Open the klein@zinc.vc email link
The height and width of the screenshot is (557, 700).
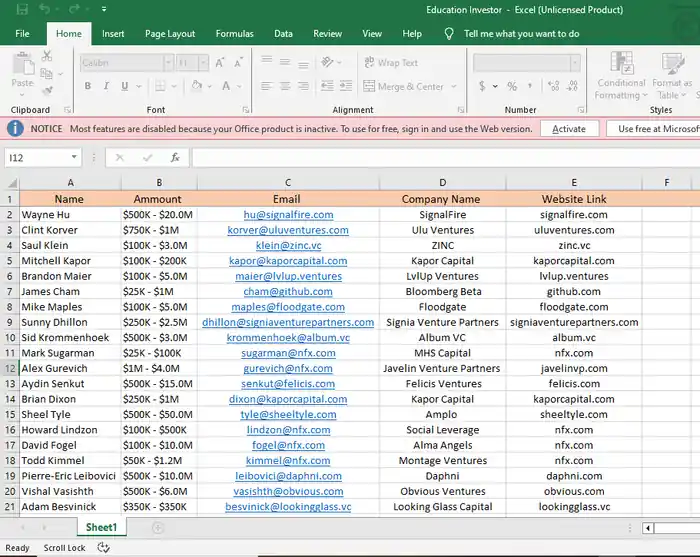click(288, 245)
